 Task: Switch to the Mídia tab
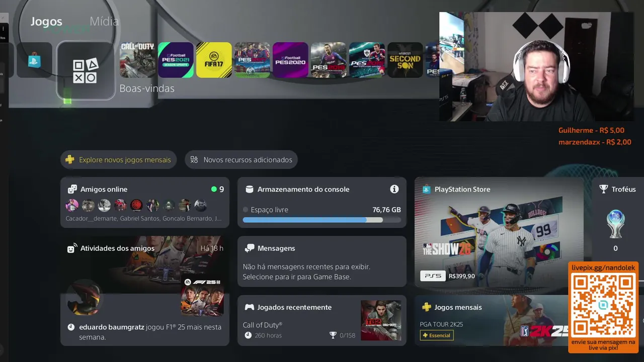104,22
